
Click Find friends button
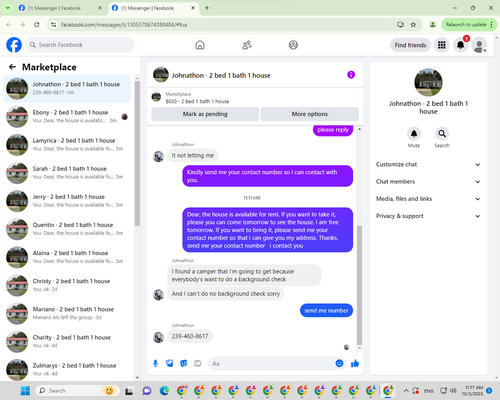click(x=410, y=45)
